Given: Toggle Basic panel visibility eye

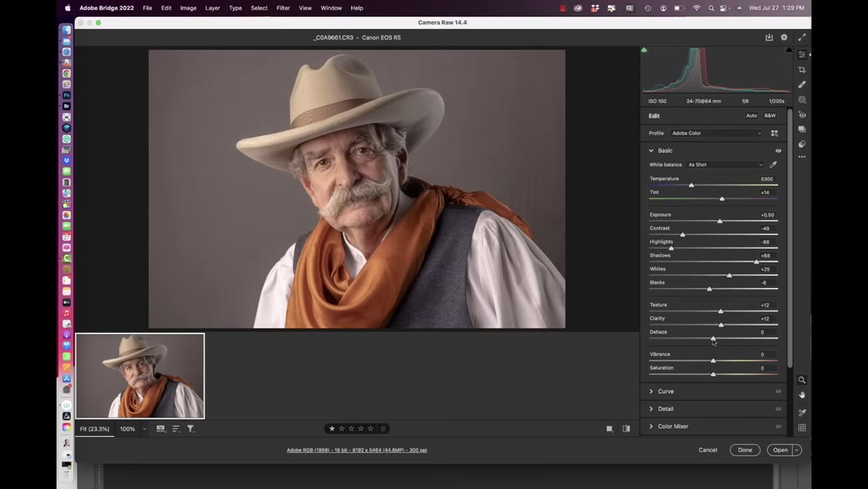Looking at the screenshot, I should pos(778,150).
